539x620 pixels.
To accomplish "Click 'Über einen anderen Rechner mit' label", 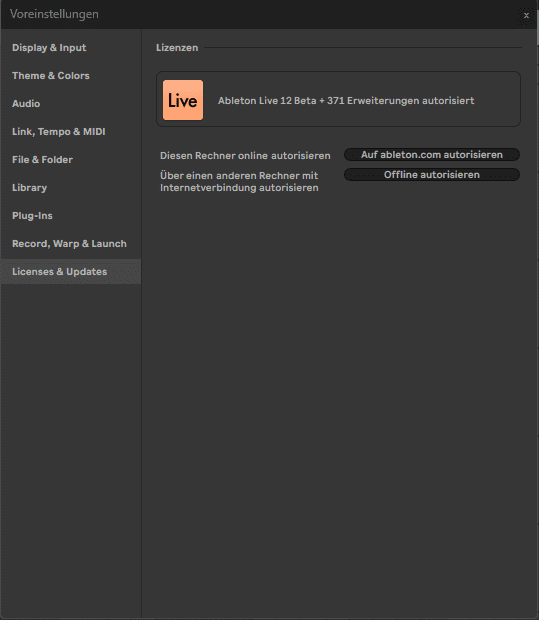I will tap(239, 176).
